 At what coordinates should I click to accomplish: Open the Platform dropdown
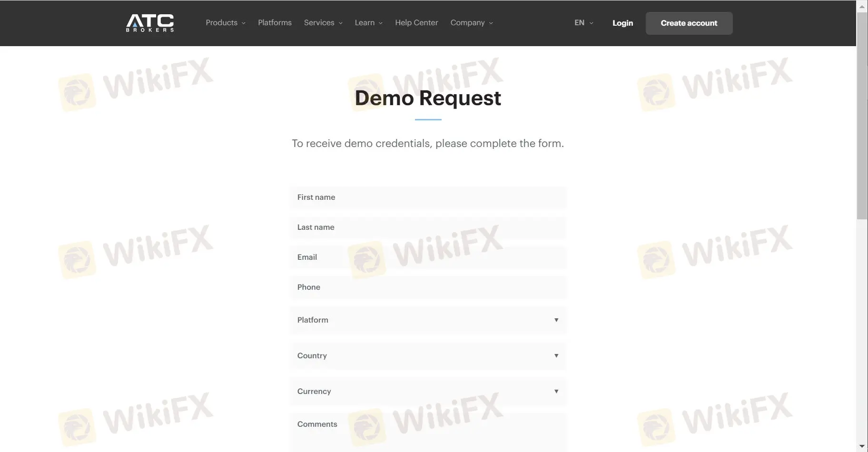(x=427, y=320)
